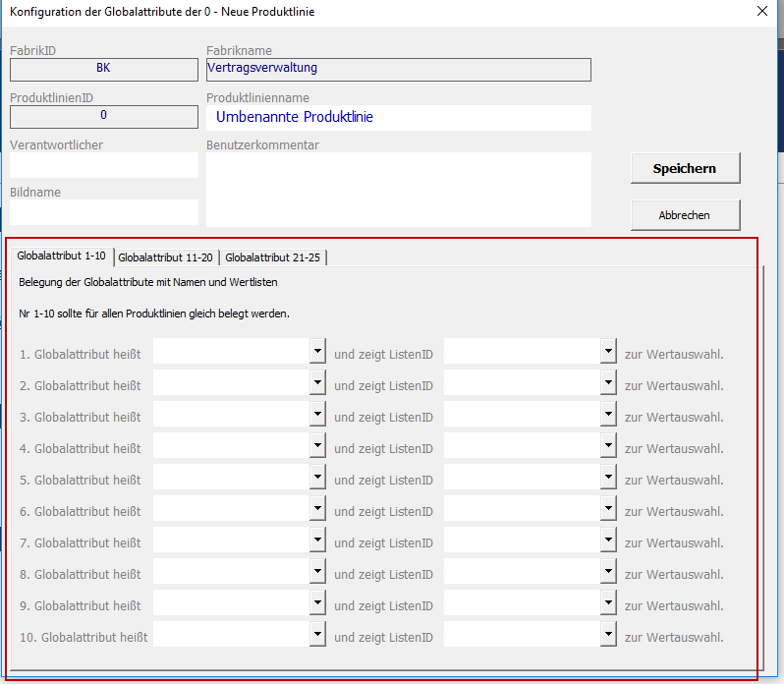784x684 pixels.
Task: Expand name dropdown for 10. Globalattribut
Action: tap(317, 635)
